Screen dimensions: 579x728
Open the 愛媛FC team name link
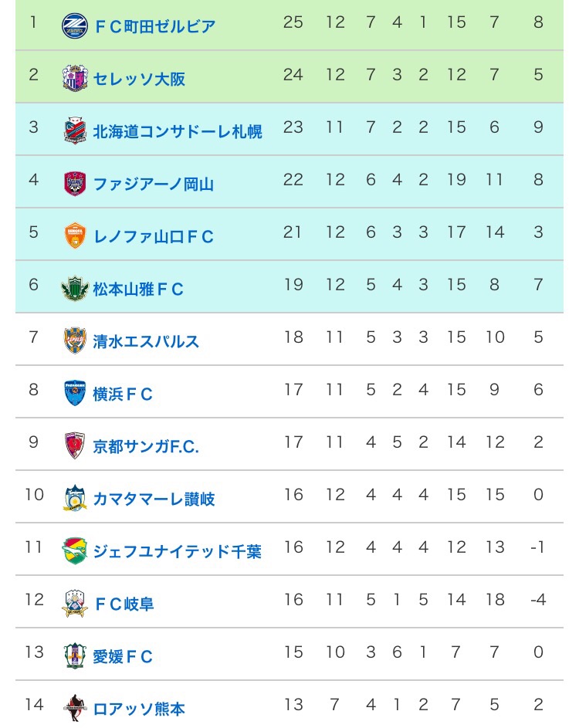pyautogui.click(x=124, y=656)
